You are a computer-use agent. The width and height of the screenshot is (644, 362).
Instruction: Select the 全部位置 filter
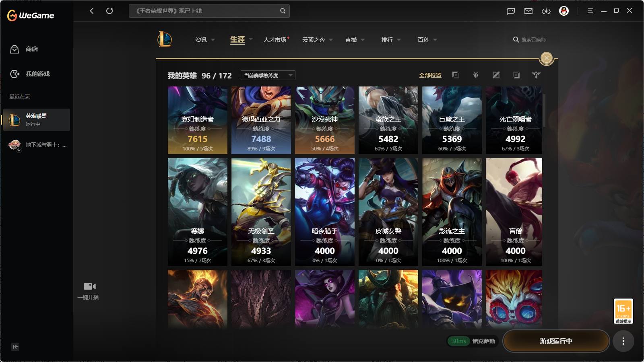point(430,75)
